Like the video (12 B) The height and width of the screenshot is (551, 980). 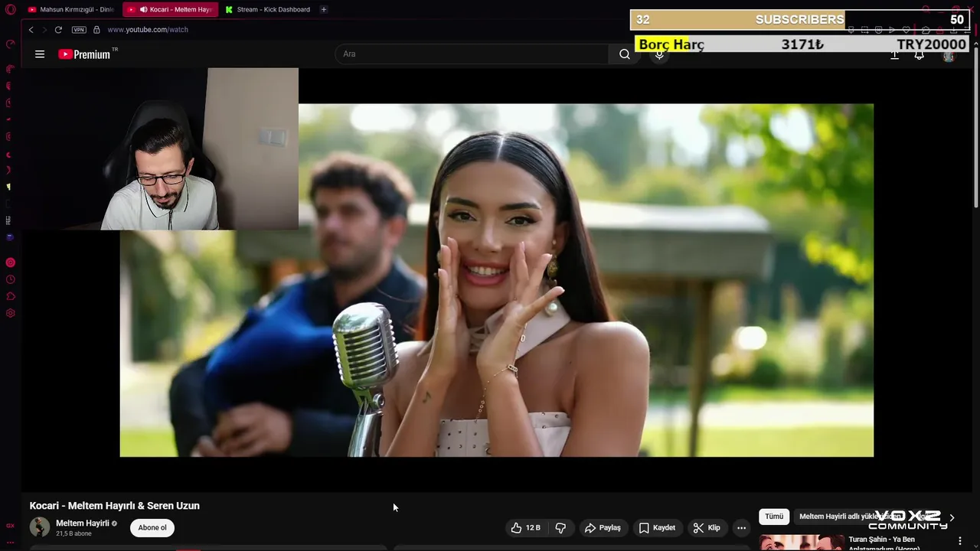526,528
